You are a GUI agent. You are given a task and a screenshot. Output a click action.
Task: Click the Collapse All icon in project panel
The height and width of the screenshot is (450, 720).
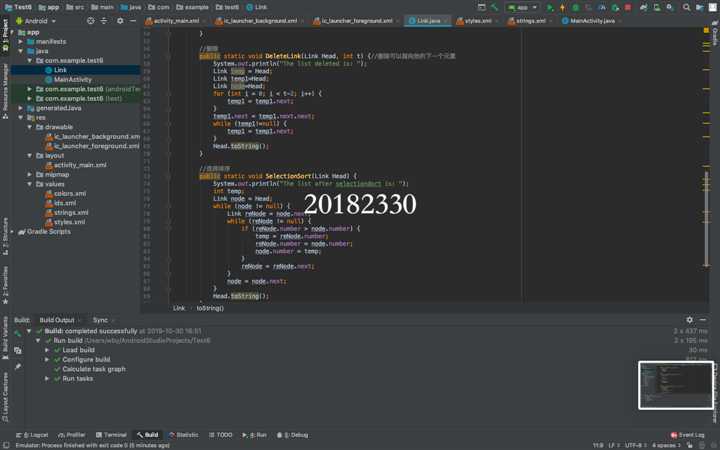104,21
